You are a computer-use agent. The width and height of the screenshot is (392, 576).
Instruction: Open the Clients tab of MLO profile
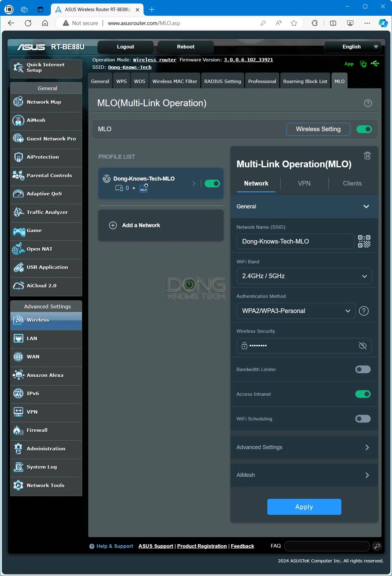[352, 184]
